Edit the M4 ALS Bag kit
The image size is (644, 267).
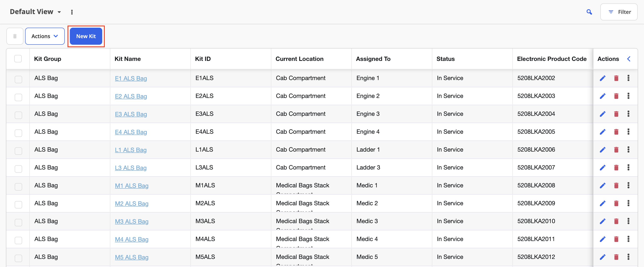click(602, 239)
